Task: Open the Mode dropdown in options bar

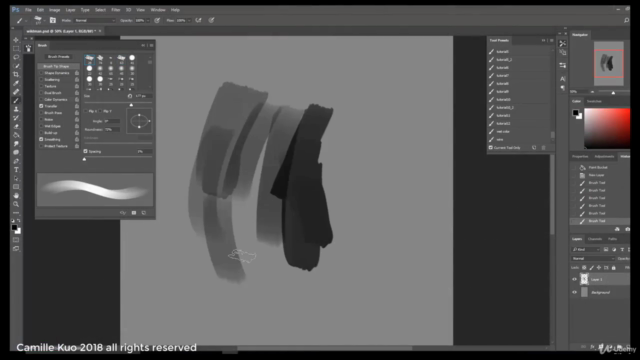Action: 95,20
